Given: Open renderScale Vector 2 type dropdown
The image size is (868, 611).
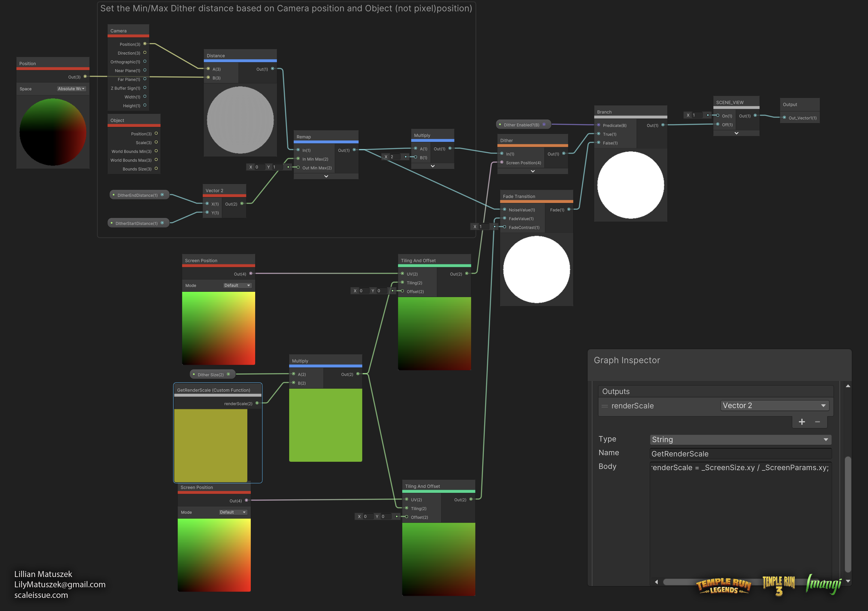Looking at the screenshot, I should (x=774, y=406).
